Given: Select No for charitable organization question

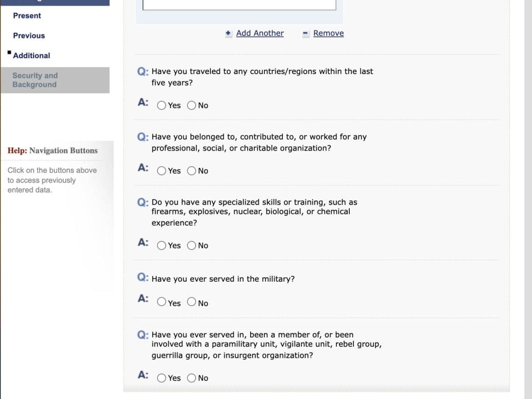Looking at the screenshot, I should [x=191, y=171].
